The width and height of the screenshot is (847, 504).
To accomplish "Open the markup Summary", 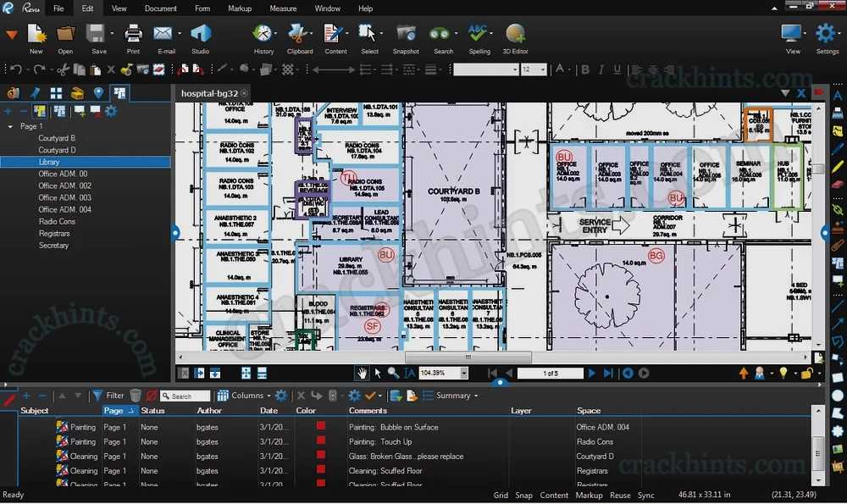I will [x=451, y=395].
